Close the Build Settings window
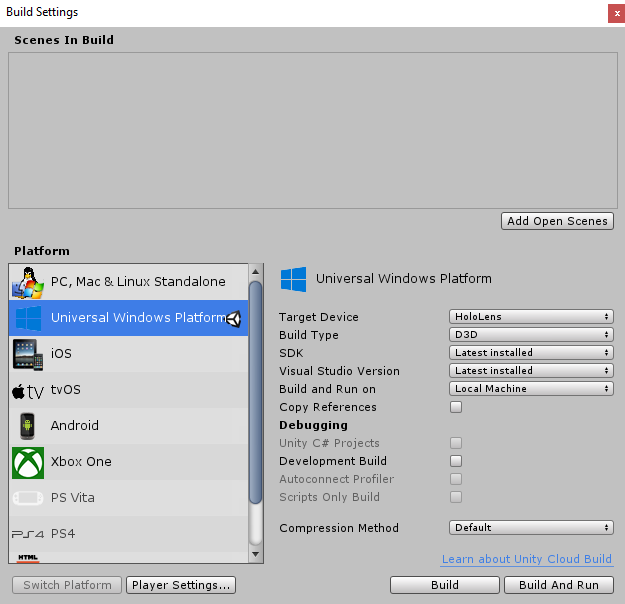 coord(617,14)
